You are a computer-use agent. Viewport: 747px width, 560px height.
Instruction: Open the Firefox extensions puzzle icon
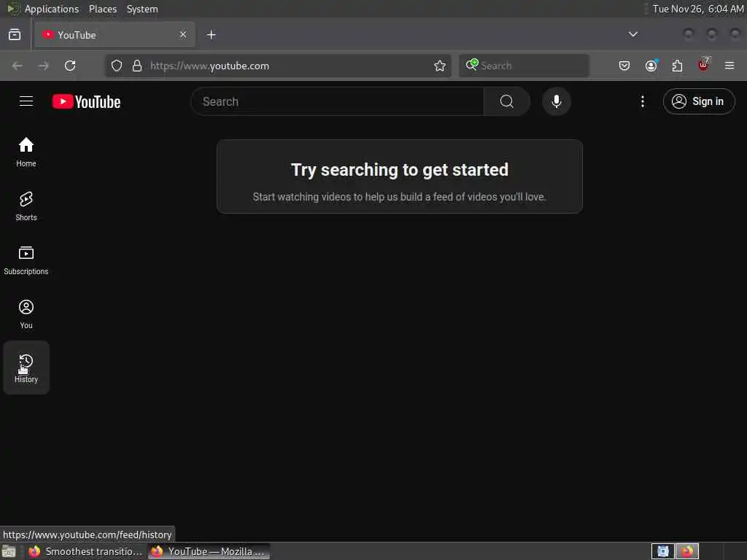tap(676, 66)
